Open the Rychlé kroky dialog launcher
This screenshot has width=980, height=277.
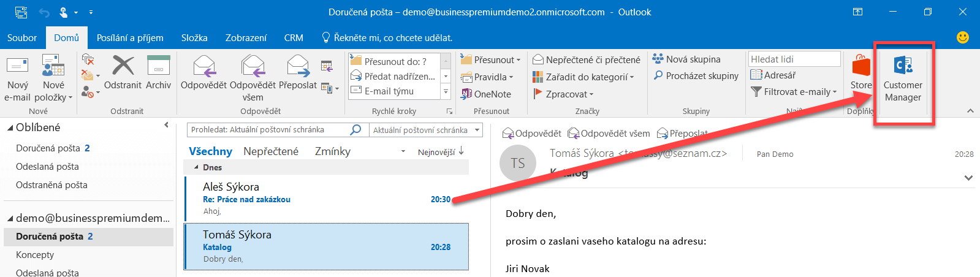click(x=449, y=111)
